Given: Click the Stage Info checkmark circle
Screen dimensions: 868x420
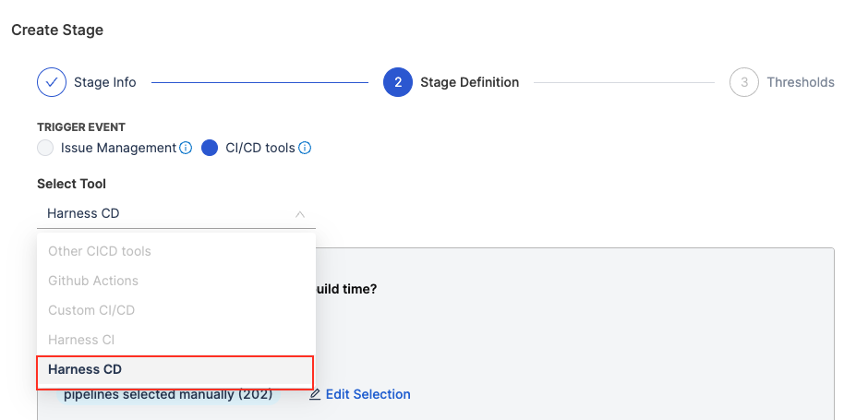Looking at the screenshot, I should click(52, 82).
